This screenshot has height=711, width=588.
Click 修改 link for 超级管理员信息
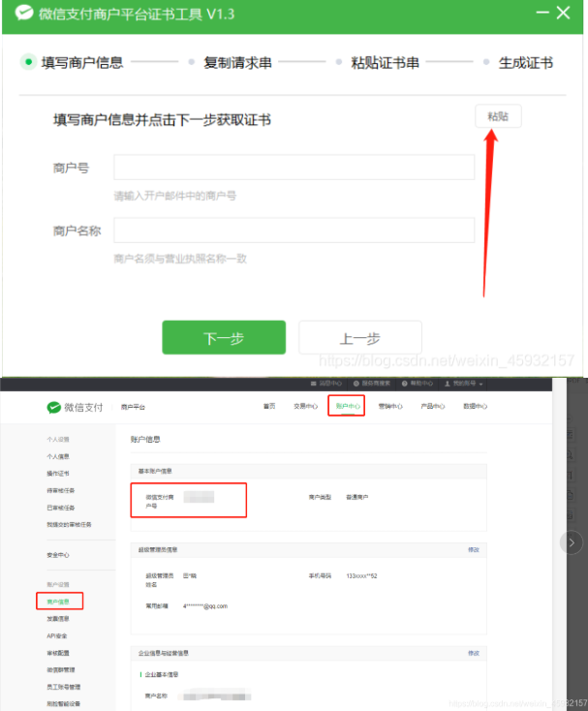(474, 549)
